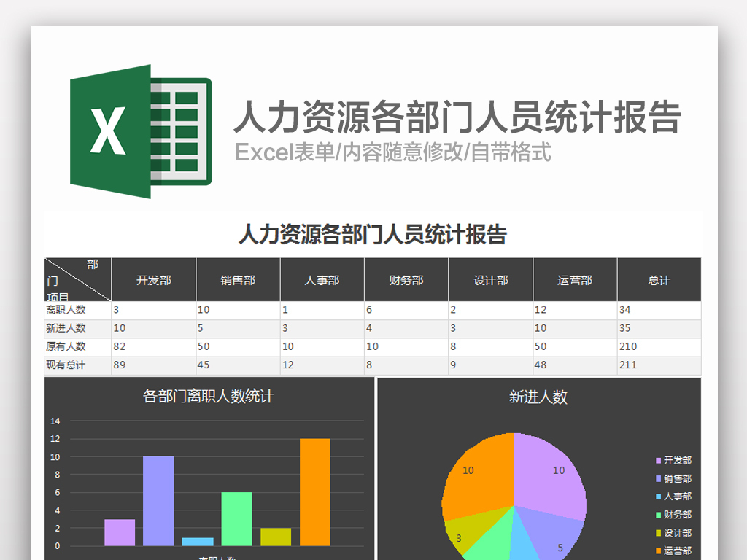Select the 总计 column header
This screenshot has width=747, height=560.
click(659, 279)
